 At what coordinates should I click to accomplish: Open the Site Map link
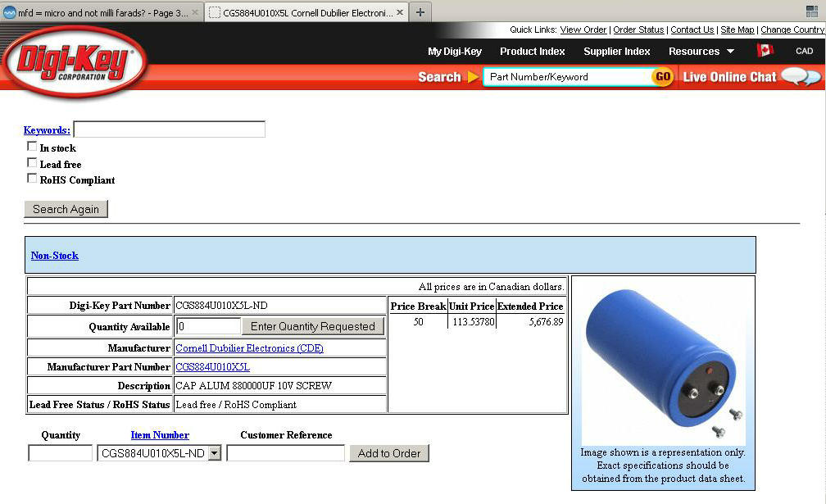click(737, 30)
